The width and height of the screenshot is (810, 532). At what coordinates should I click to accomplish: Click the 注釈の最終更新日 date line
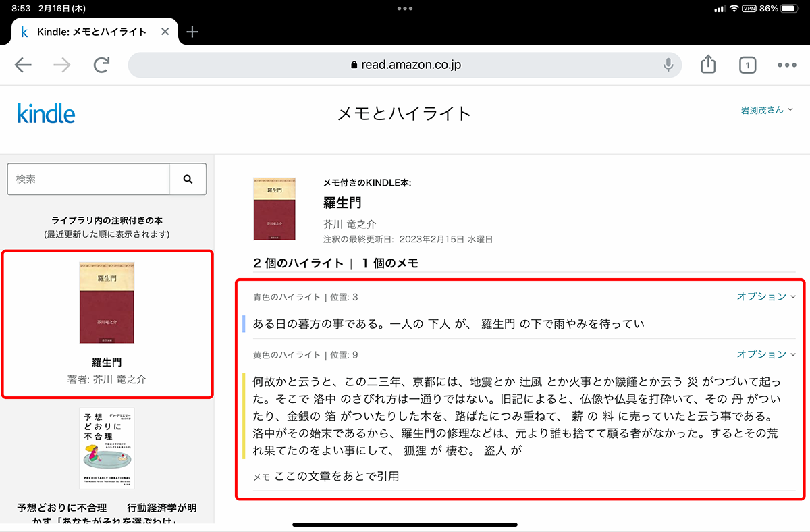[x=408, y=239]
